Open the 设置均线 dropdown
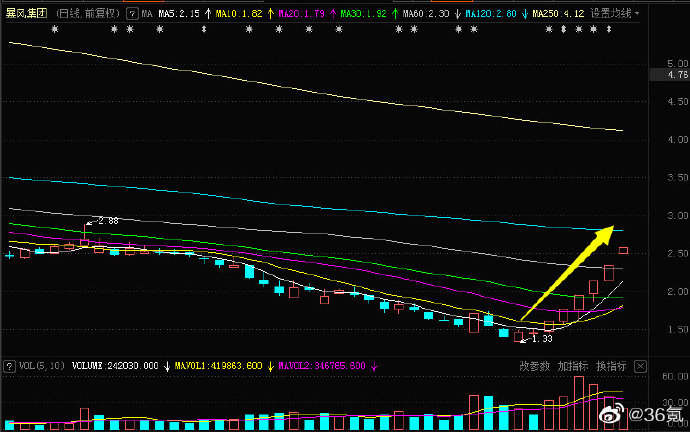The width and height of the screenshot is (690, 432). point(614,14)
